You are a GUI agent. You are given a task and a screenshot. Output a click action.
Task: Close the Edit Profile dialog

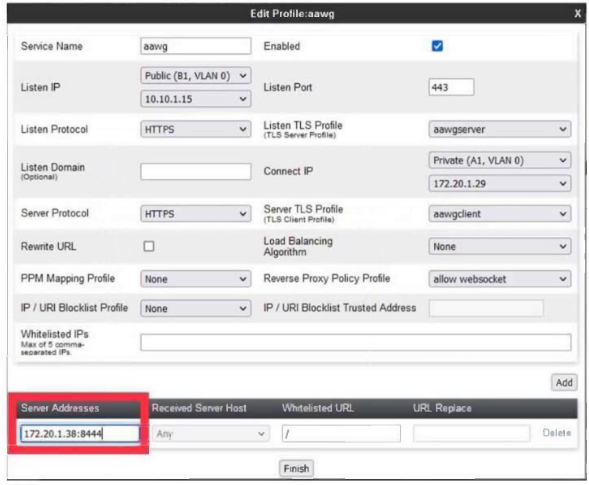pyautogui.click(x=578, y=14)
